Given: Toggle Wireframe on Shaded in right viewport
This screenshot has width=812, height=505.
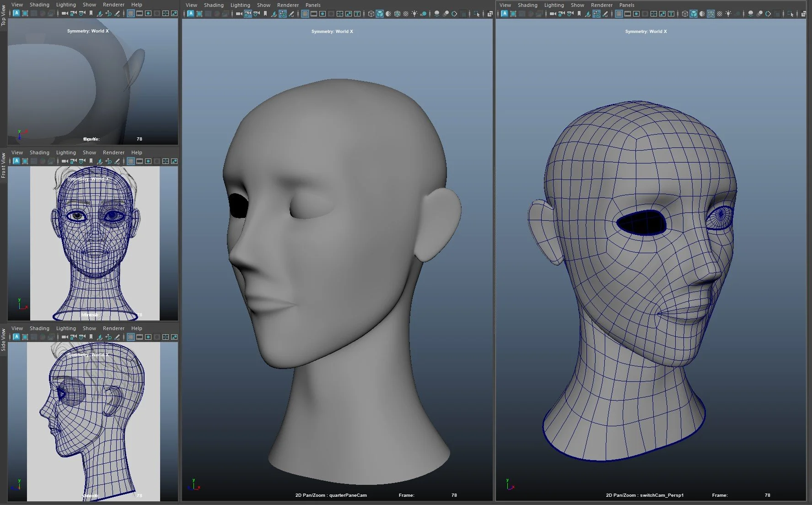Looking at the screenshot, I should (711, 14).
